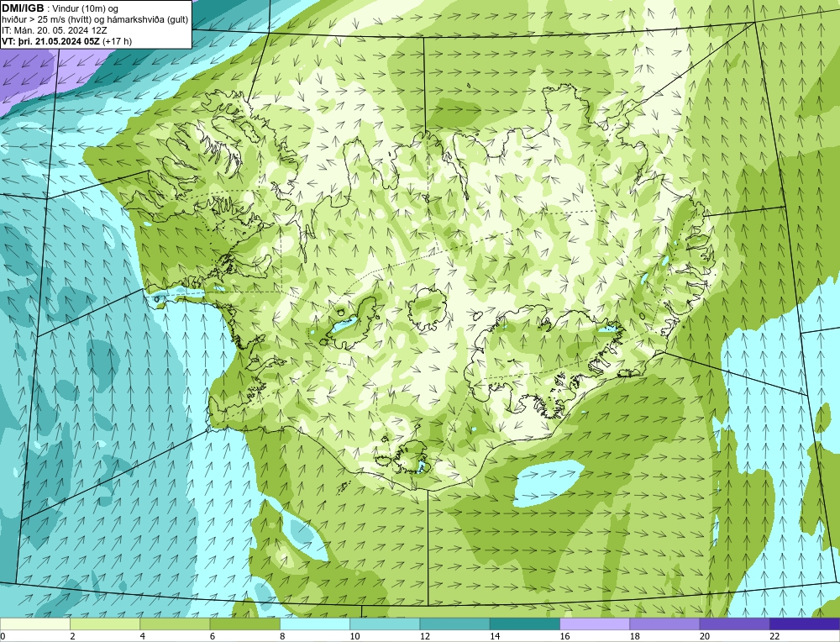The height and width of the screenshot is (642, 840).
Task: Click the legend scale label '10'
Action: click(x=354, y=636)
